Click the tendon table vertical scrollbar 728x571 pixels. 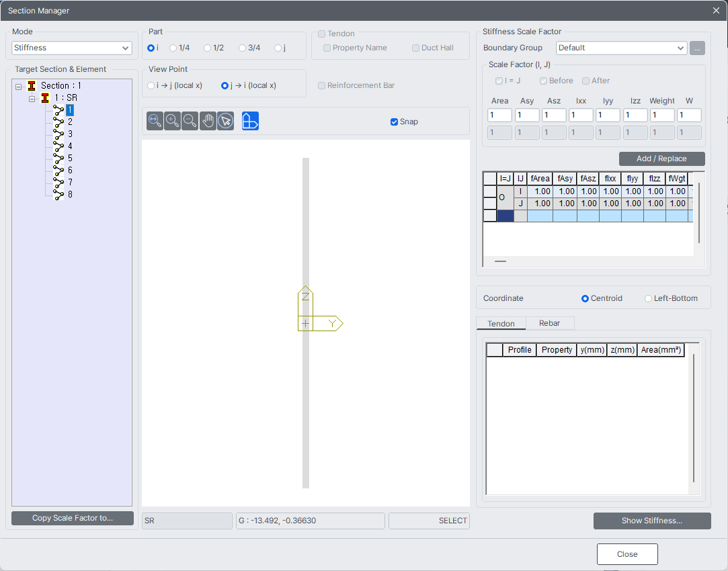pos(694,419)
